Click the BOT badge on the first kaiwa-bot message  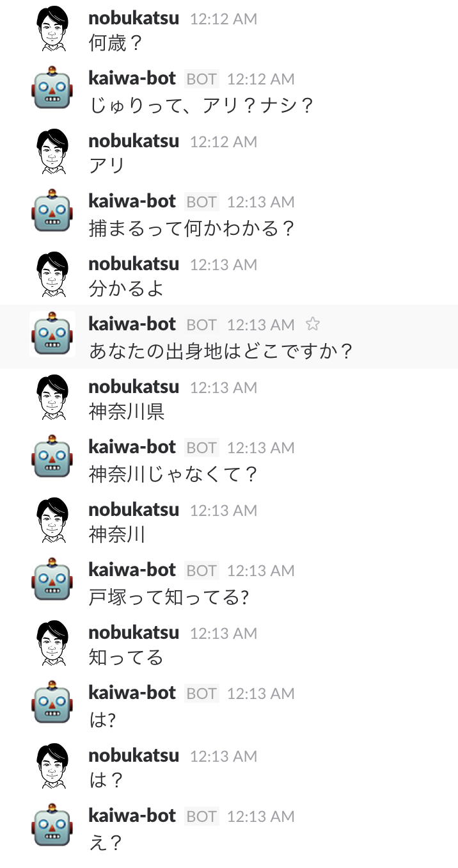[201, 79]
